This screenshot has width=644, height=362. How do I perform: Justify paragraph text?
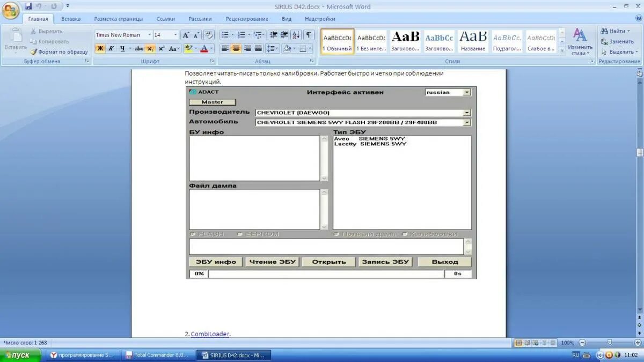tap(258, 48)
